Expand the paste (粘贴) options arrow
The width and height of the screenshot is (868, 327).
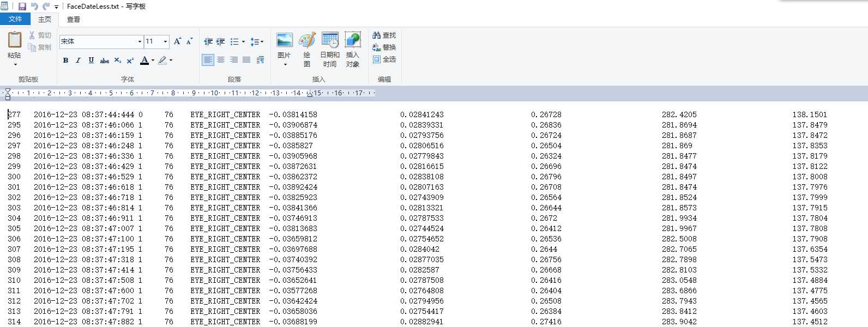(x=15, y=64)
